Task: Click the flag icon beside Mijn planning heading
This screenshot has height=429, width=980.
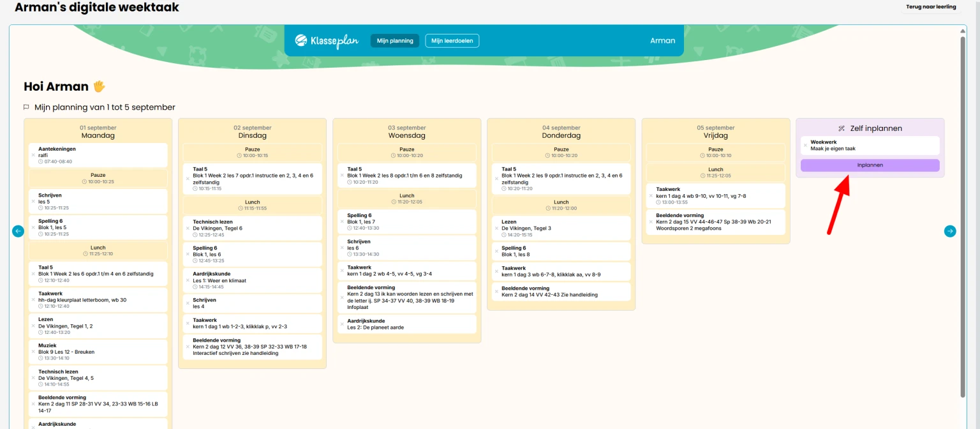Action: coord(27,107)
